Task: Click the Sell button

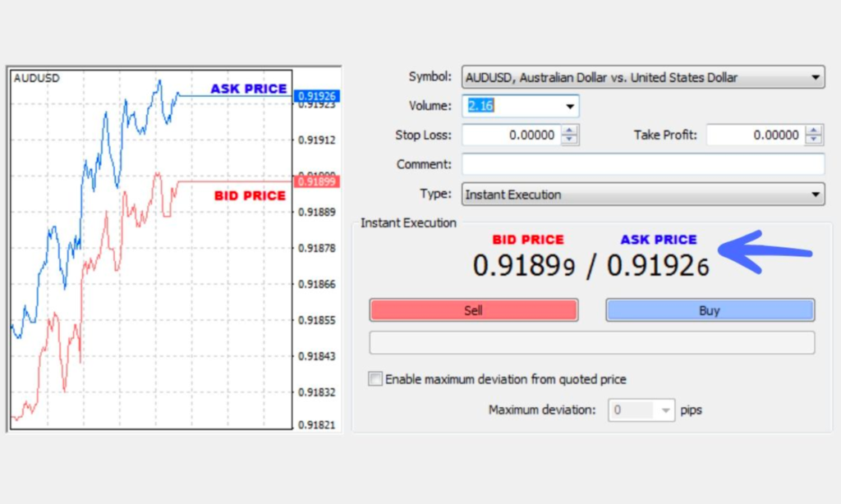Action: pos(473,309)
